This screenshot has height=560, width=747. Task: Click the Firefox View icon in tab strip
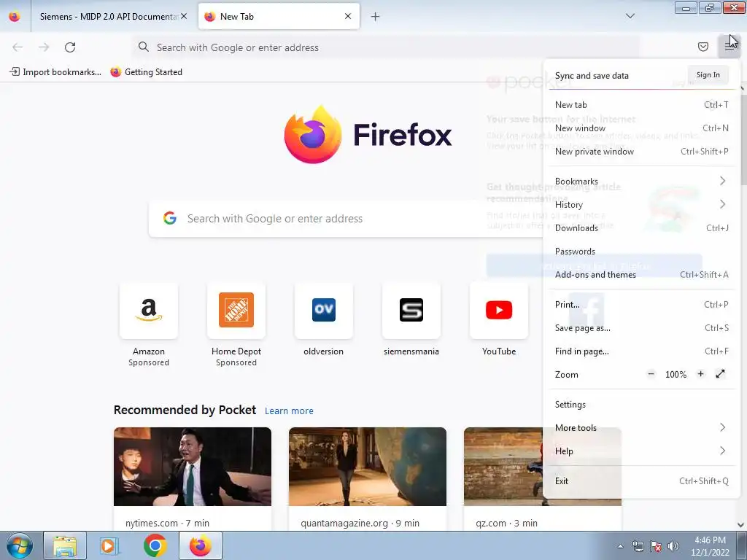tap(15, 16)
